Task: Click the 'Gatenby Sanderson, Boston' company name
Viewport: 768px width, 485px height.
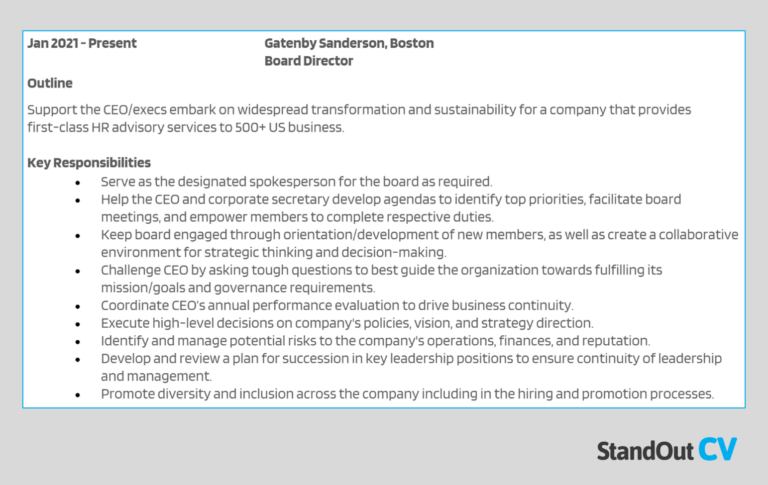Action: pos(349,43)
